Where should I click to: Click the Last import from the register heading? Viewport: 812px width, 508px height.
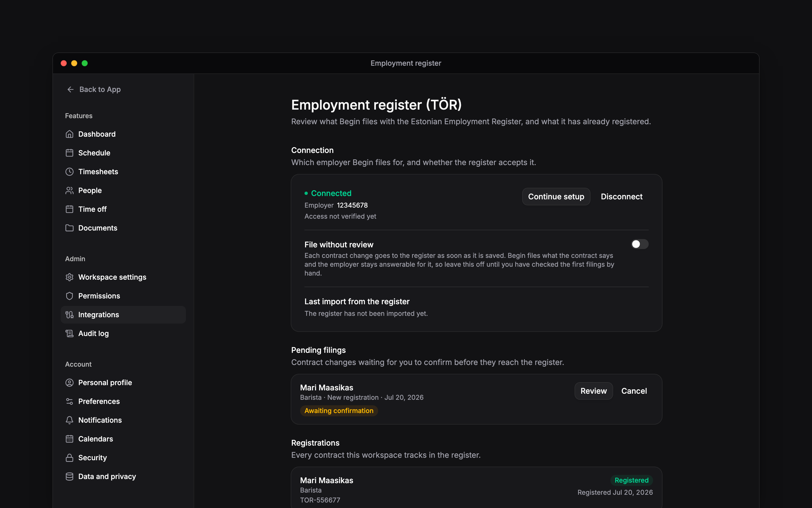[x=357, y=302]
